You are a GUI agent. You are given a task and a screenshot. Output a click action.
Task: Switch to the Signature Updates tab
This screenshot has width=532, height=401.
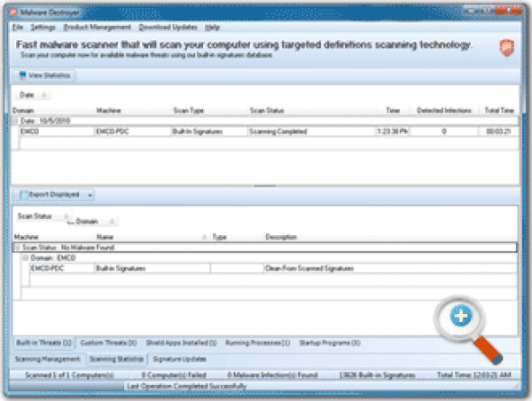point(179,359)
